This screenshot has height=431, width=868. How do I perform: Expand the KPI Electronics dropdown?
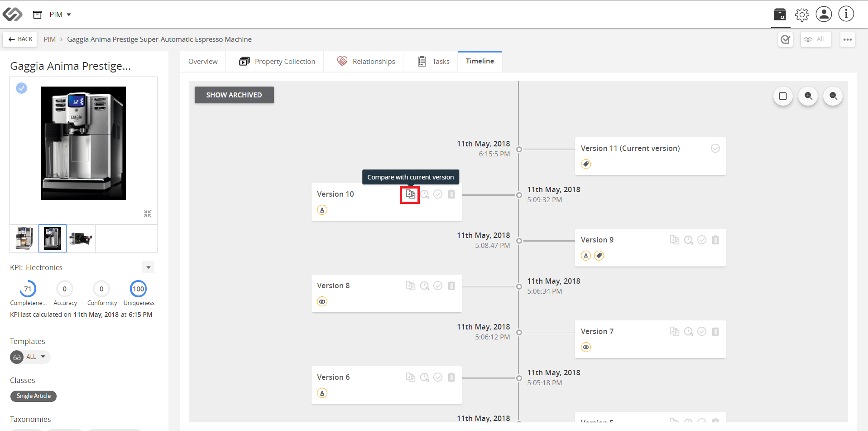coord(148,267)
